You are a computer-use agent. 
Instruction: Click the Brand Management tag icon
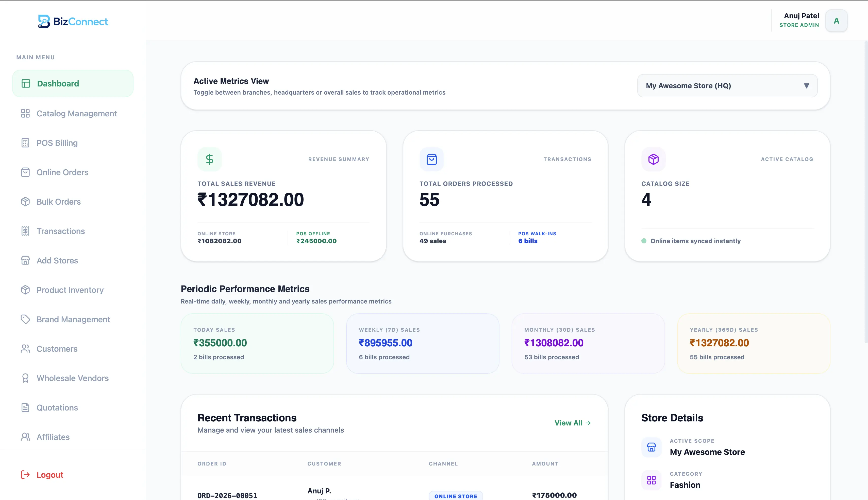[x=25, y=319]
